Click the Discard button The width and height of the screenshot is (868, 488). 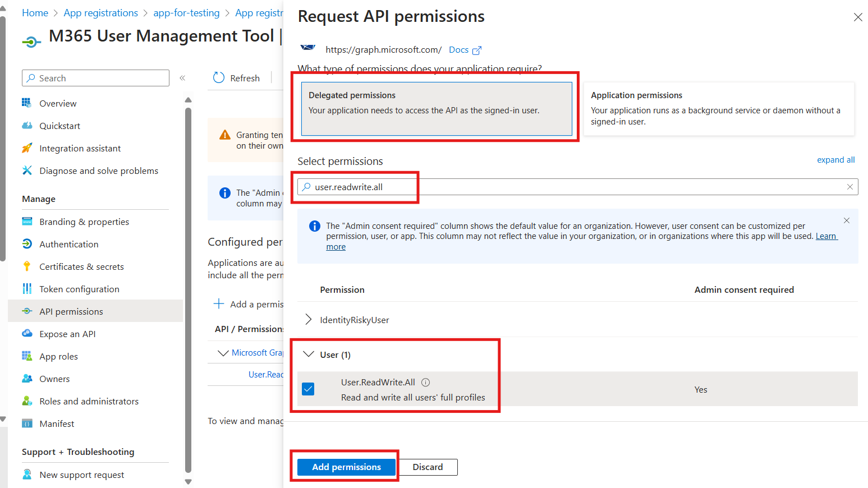[428, 467]
